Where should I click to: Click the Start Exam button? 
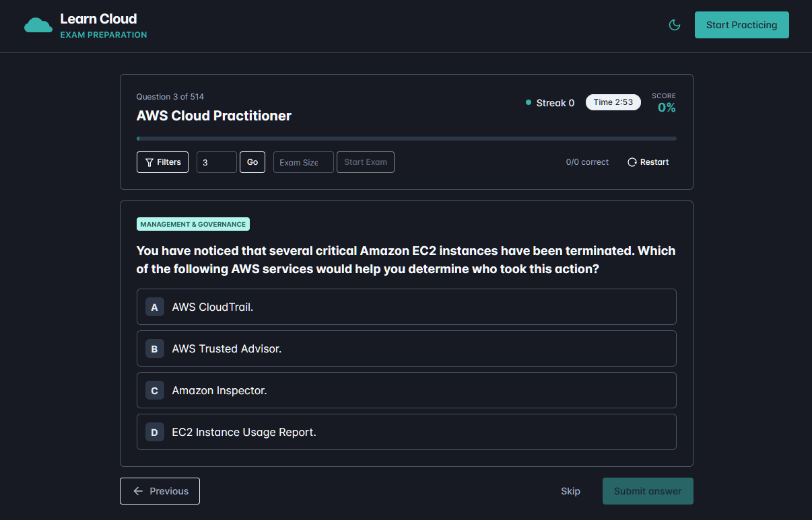click(366, 162)
